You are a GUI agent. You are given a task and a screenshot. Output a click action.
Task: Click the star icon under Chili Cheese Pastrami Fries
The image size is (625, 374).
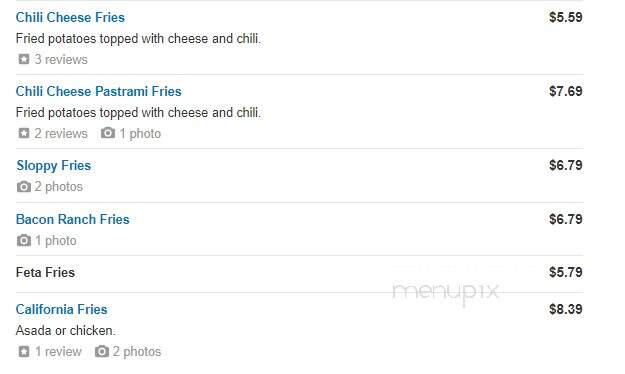[24, 133]
